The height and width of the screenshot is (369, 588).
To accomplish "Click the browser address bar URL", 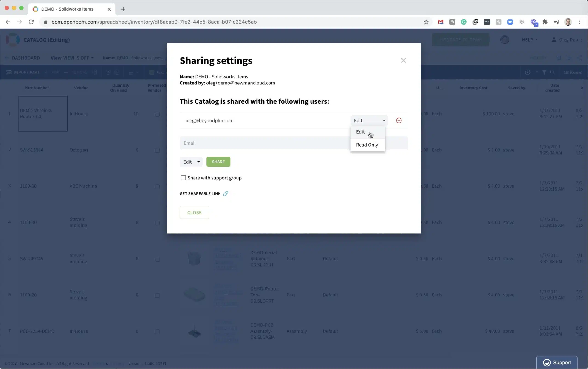I will coord(154,22).
